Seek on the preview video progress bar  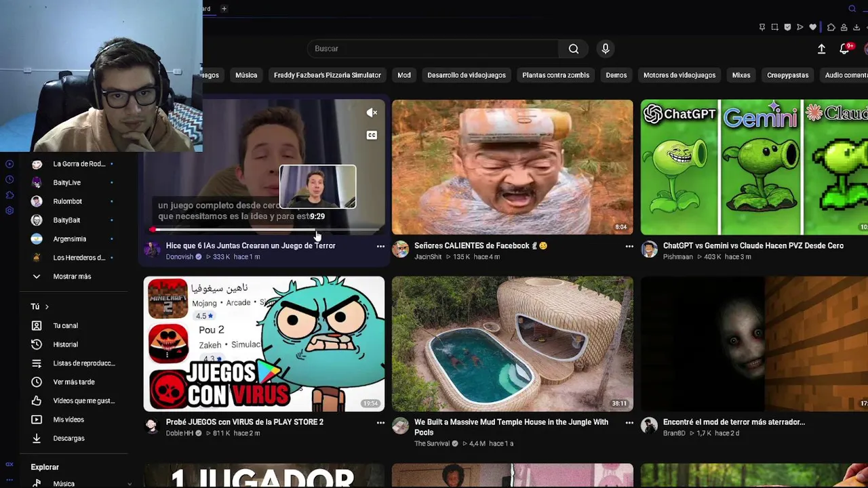point(264,230)
